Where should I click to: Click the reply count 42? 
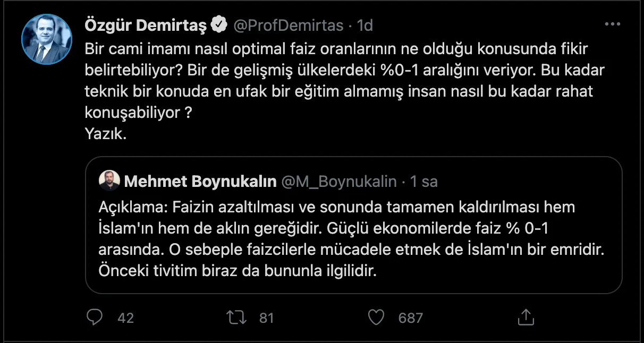coord(125,318)
